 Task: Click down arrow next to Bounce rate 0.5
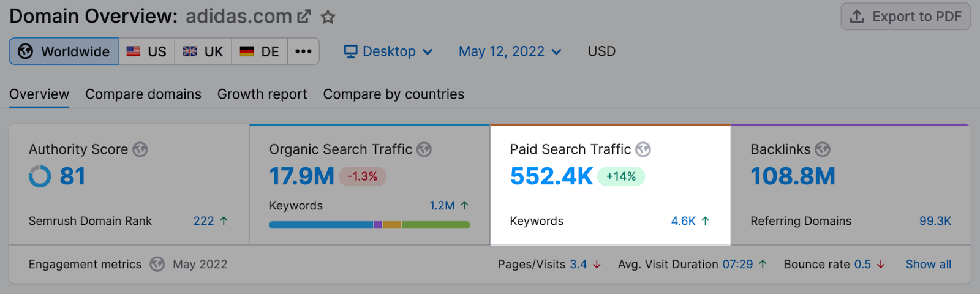(x=881, y=265)
